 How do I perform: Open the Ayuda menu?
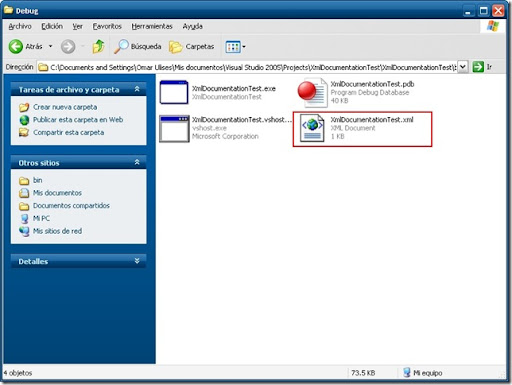coord(192,26)
